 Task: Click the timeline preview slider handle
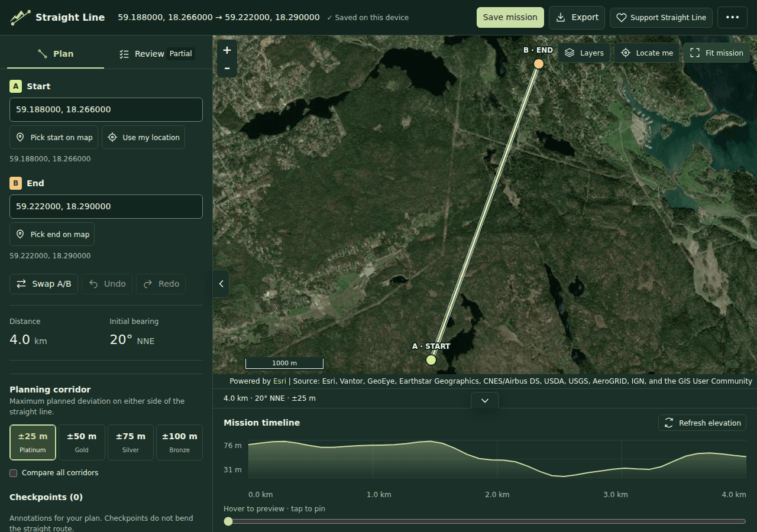[228, 521]
